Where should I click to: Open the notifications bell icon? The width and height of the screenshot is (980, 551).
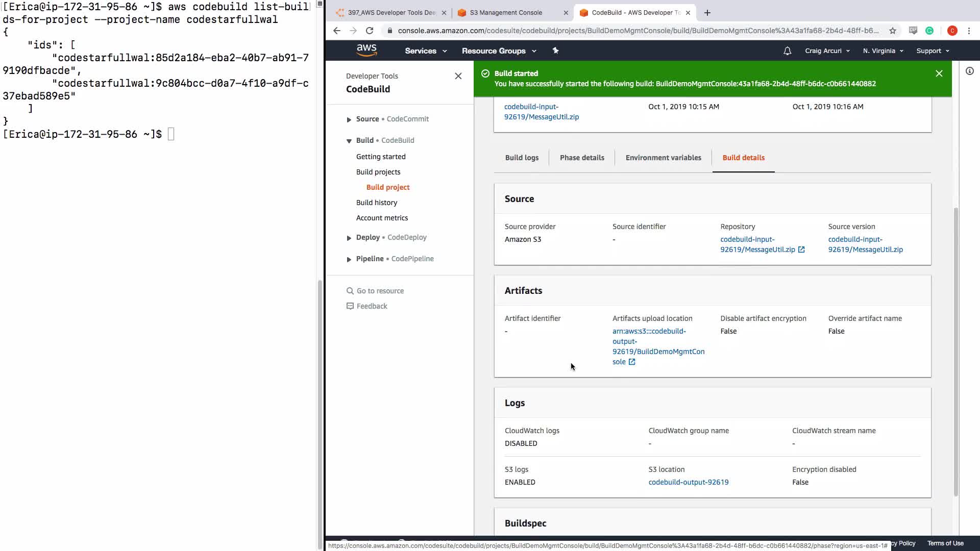tap(787, 51)
